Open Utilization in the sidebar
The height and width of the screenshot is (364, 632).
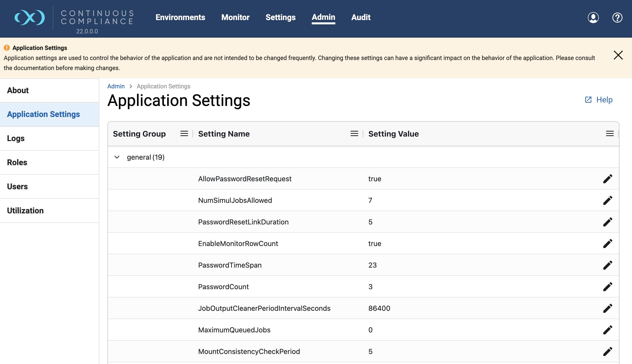(25, 211)
